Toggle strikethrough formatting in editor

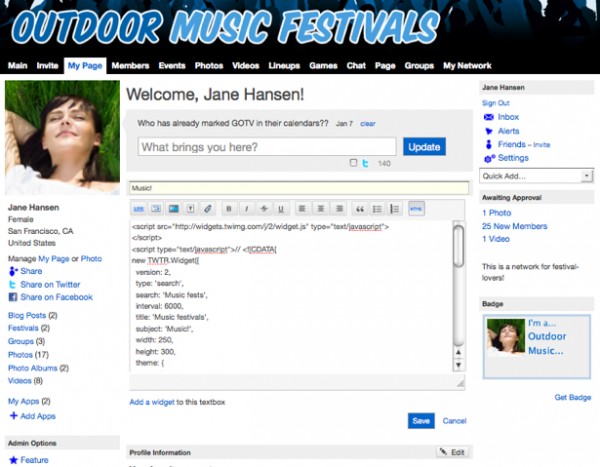pos(264,209)
